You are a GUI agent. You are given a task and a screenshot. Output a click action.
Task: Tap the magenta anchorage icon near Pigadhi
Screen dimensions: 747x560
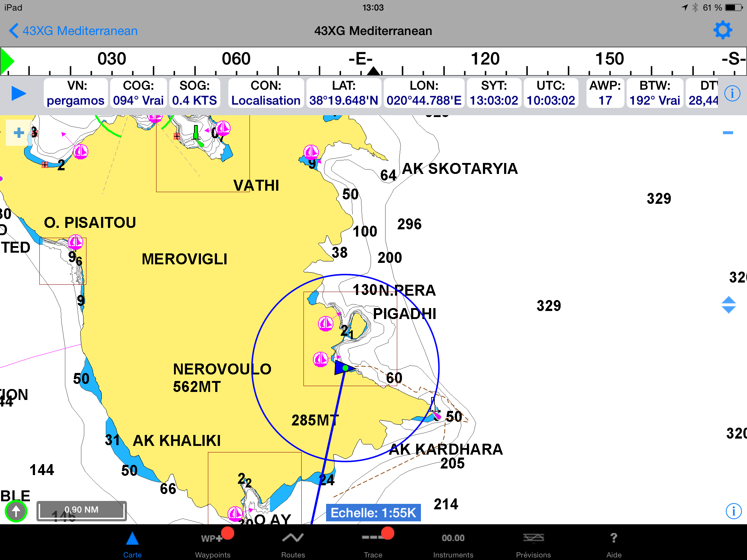point(325,323)
